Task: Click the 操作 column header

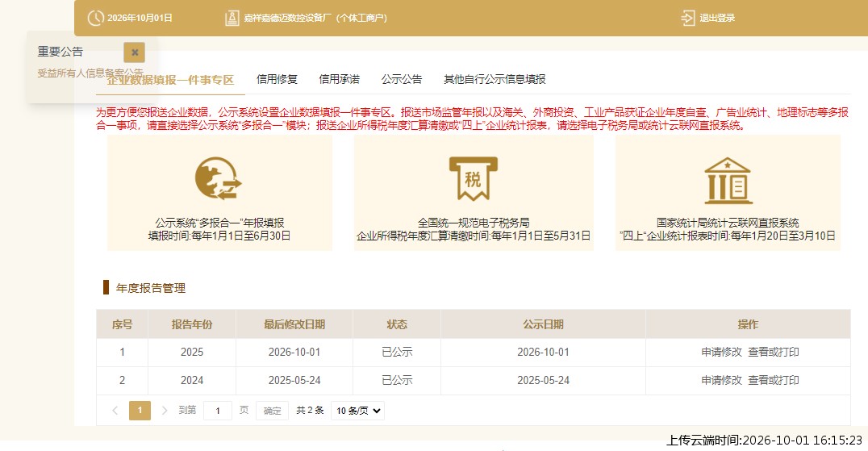Action: 748,324
